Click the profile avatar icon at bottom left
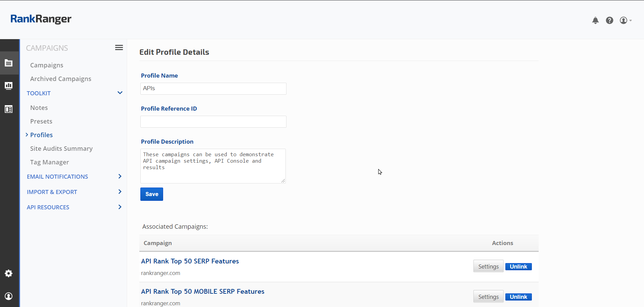The image size is (644, 307). click(9, 296)
